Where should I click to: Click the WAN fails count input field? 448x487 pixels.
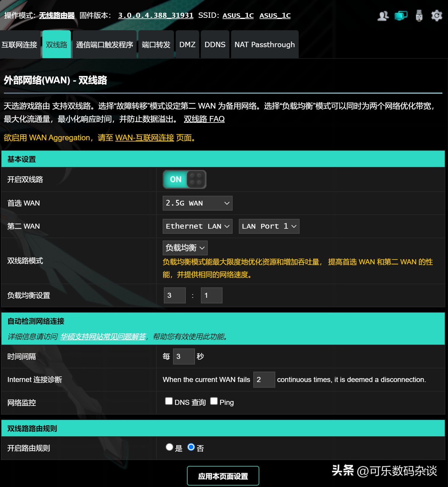pos(264,380)
